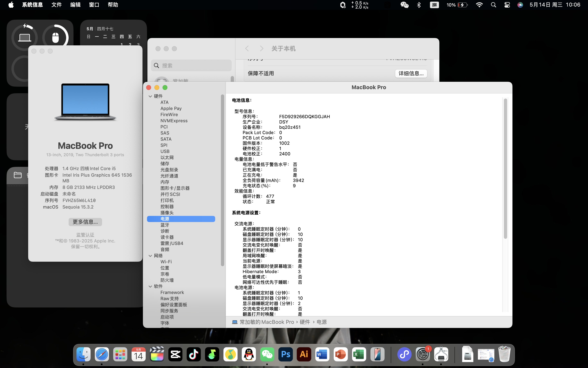The image size is (588, 368).
Task: Open System Settings gear in Dock
Action: pyautogui.click(x=423, y=354)
